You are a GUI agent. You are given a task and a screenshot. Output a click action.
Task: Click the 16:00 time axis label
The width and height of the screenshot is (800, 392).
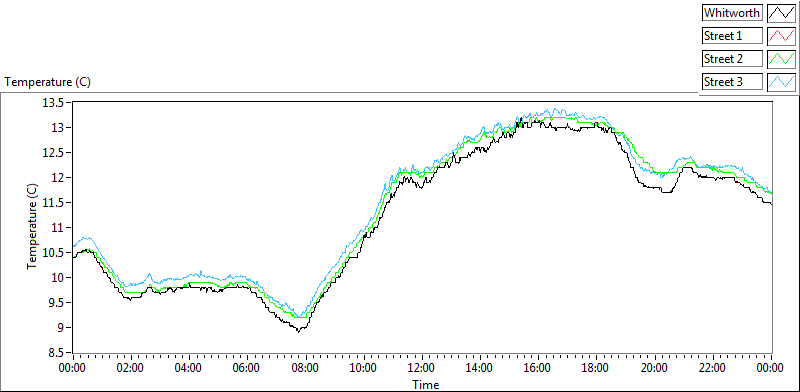coord(539,368)
